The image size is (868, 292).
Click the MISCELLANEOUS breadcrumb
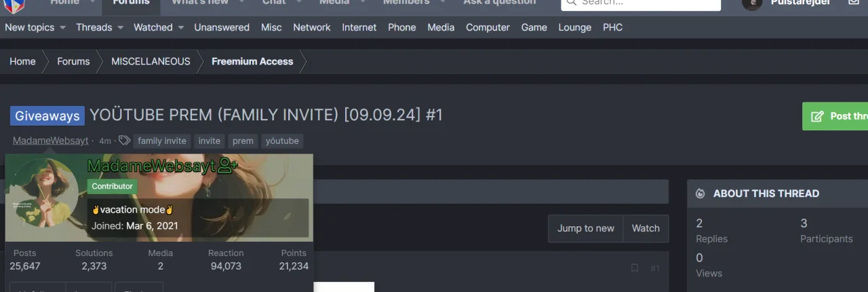coord(151,61)
